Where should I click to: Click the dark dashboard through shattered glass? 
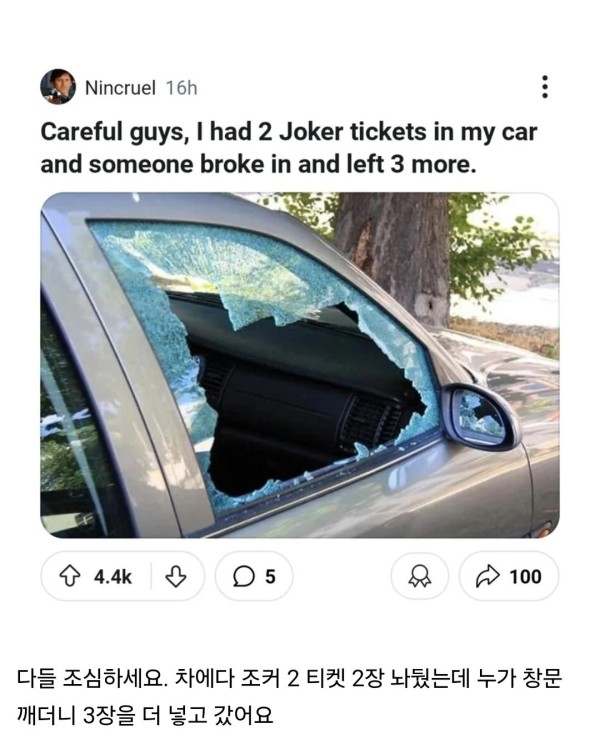(x=298, y=404)
